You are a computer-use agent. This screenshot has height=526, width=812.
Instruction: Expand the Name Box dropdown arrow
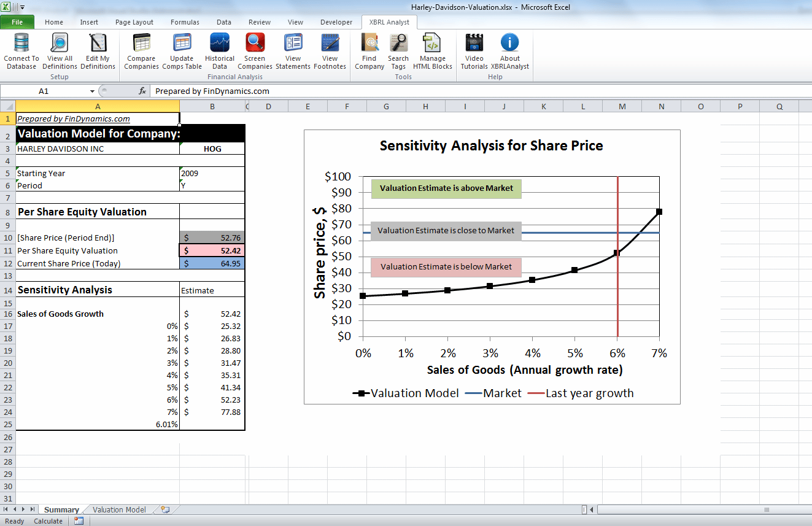(92, 91)
